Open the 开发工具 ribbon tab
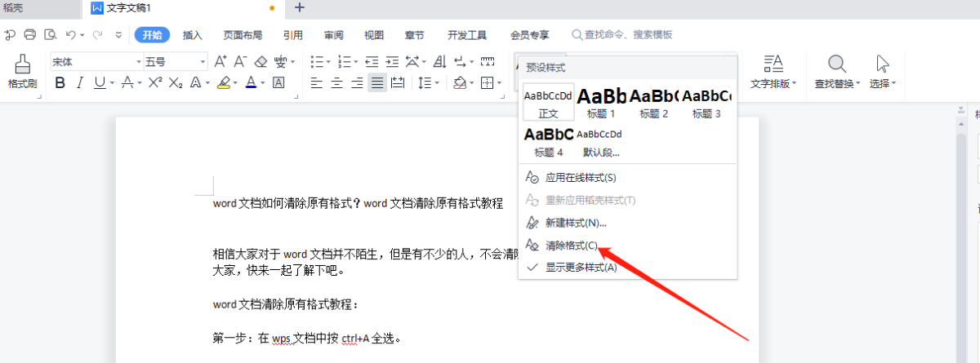Image resolution: width=980 pixels, height=363 pixels. (467, 34)
